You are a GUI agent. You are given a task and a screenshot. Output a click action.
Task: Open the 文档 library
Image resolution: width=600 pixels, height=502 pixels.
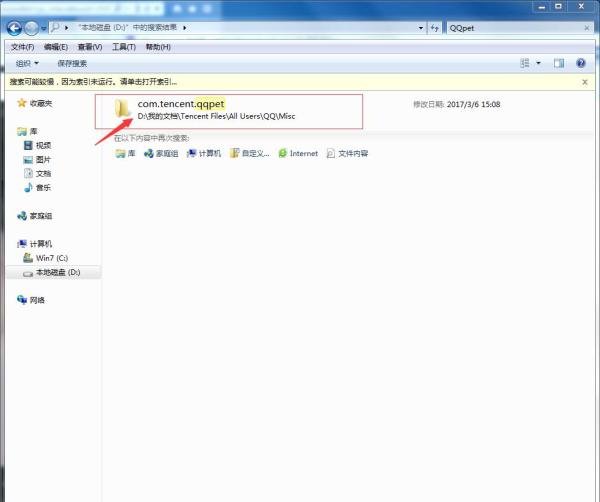[x=43, y=174]
